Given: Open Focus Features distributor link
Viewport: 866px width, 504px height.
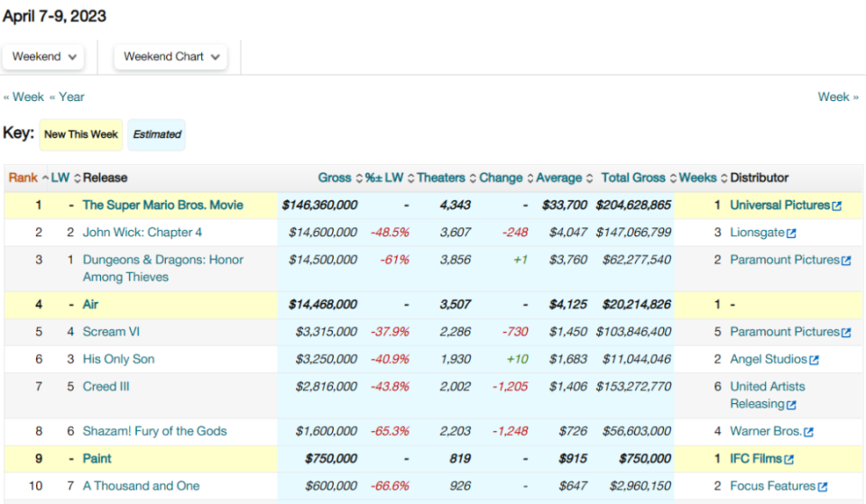Looking at the screenshot, I should (x=773, y=486).
